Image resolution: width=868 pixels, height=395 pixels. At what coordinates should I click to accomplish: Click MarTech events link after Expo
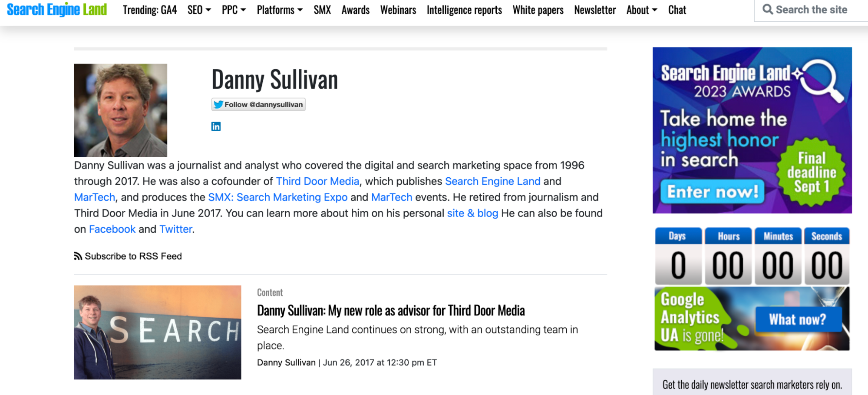coord(392,197)
